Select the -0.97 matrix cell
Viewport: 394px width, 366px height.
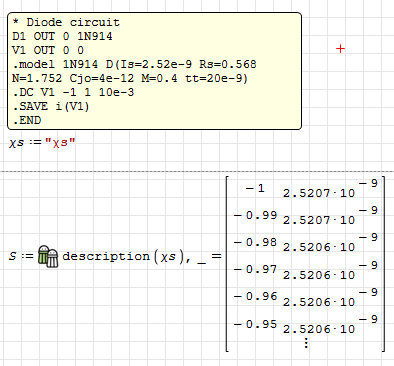pos(255,269)
